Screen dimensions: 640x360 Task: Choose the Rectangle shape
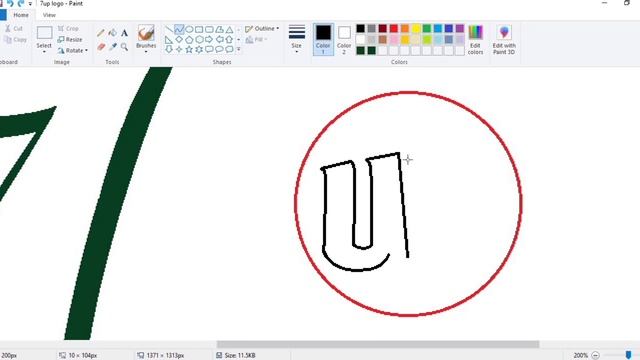(x=199, y=29)
